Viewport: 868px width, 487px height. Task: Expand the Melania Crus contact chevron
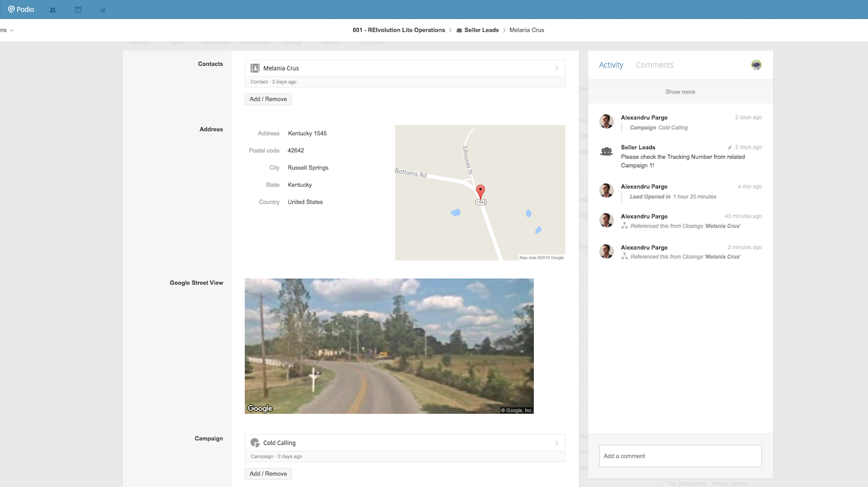click(556, 68)
